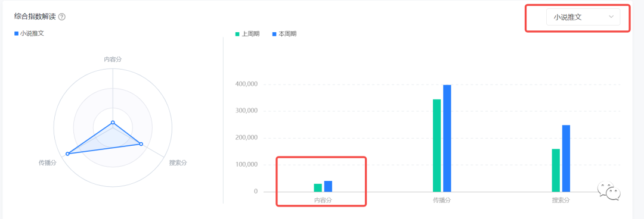Screen dimensions: 644x219
Task: Toggle the 小说推文 radar legend item
Action: coord(29,33)
